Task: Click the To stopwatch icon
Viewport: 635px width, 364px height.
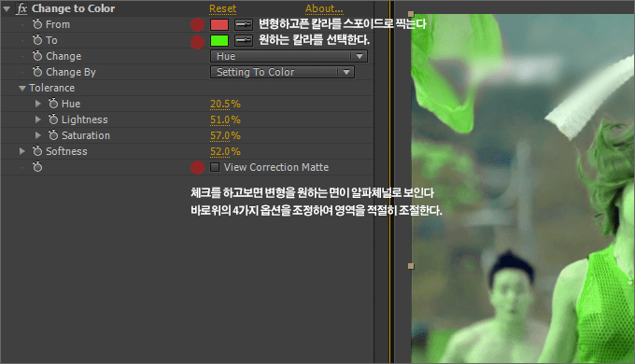Action: coord(37,40)
